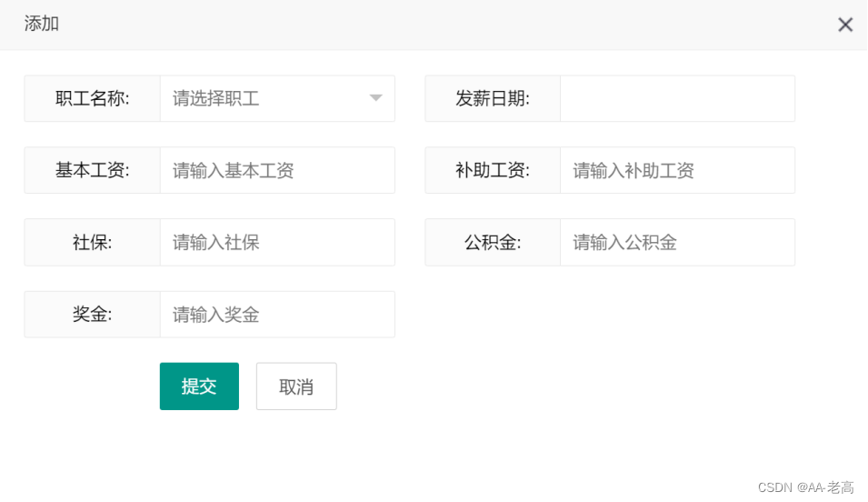Click the 公积金: label
The width and height of the screenshot is (868, 502).
click(493, 242)
